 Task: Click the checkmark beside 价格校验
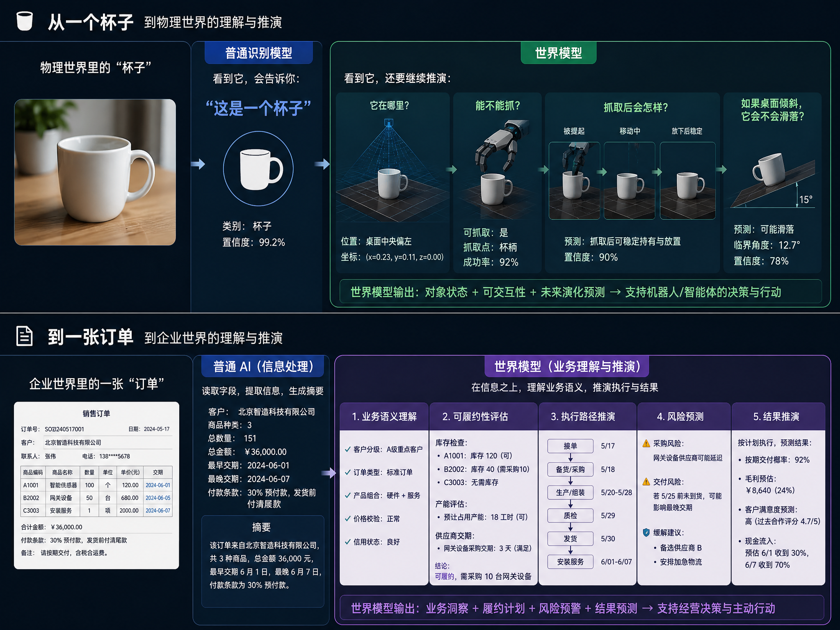(x=348, y=519)
